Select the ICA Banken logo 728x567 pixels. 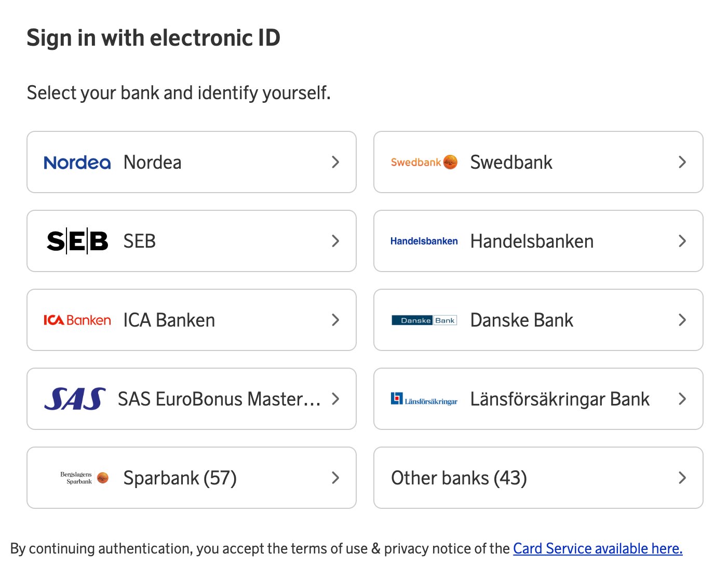click(x=77, y=320)
